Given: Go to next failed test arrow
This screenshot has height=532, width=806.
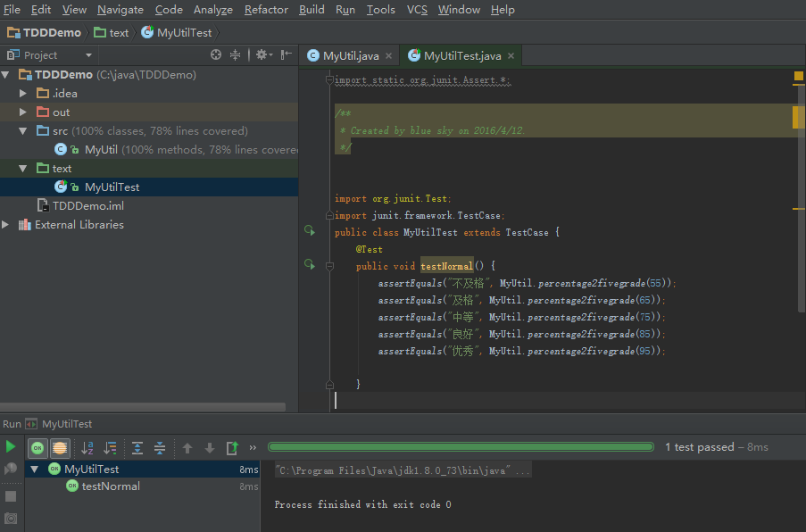Looking at the screenshot, I should [x=210, y=448].
